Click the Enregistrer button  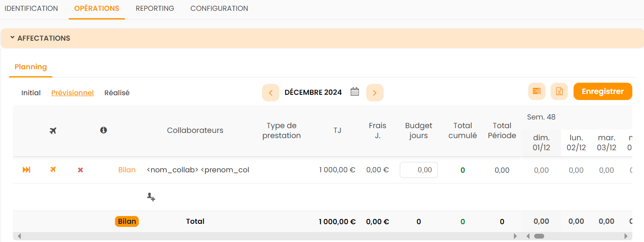(603, 91)
